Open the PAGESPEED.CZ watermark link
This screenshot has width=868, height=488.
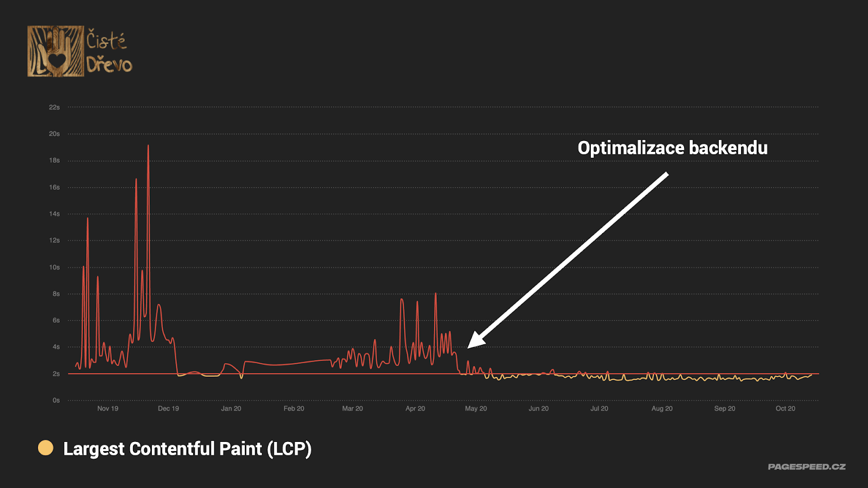point(806,466)
